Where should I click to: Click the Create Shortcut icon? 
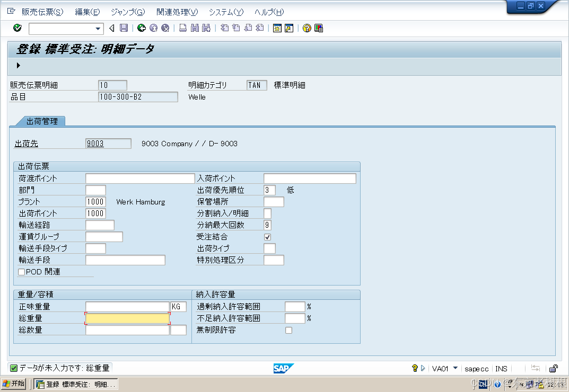click(289, 28)
